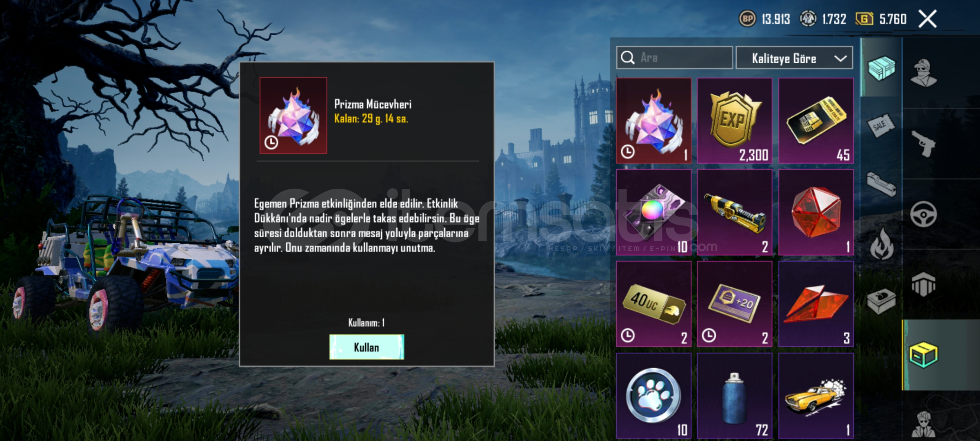Select the EXP card item 2,300
The height and width of the screenshot is (441, 980).
[734, 121]
